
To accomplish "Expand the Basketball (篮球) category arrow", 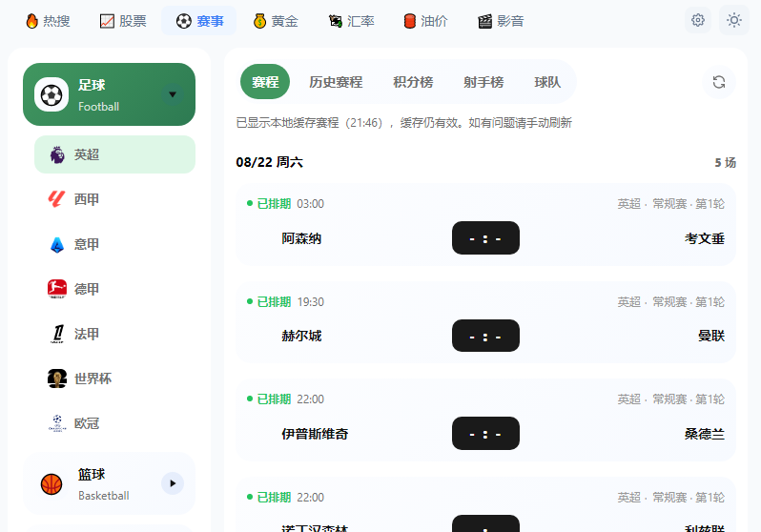I will 173,483.
